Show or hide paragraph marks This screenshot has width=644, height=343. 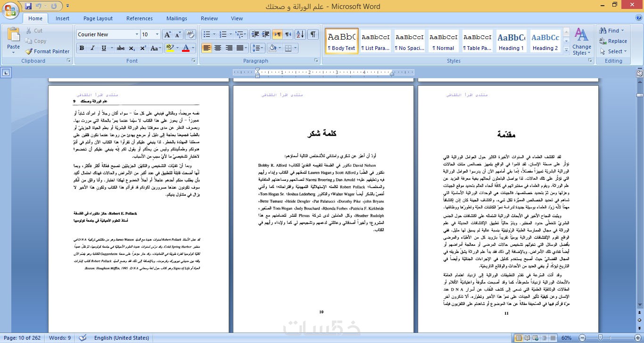coord(313,34)
